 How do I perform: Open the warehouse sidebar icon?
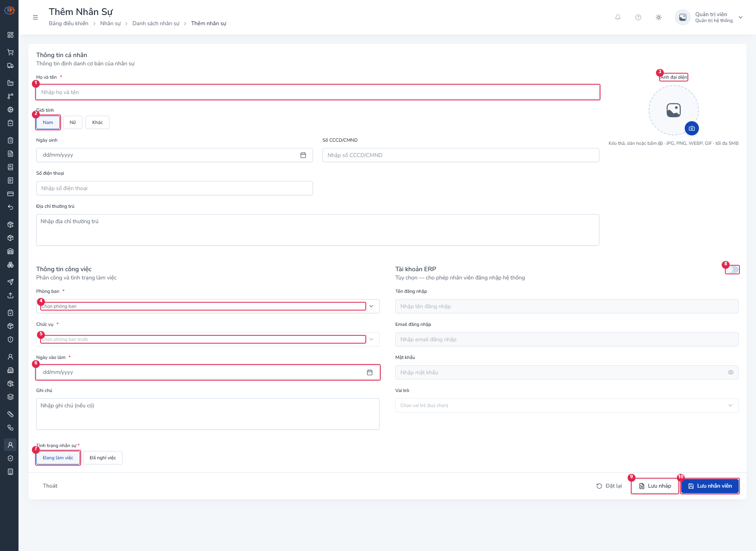11,251
